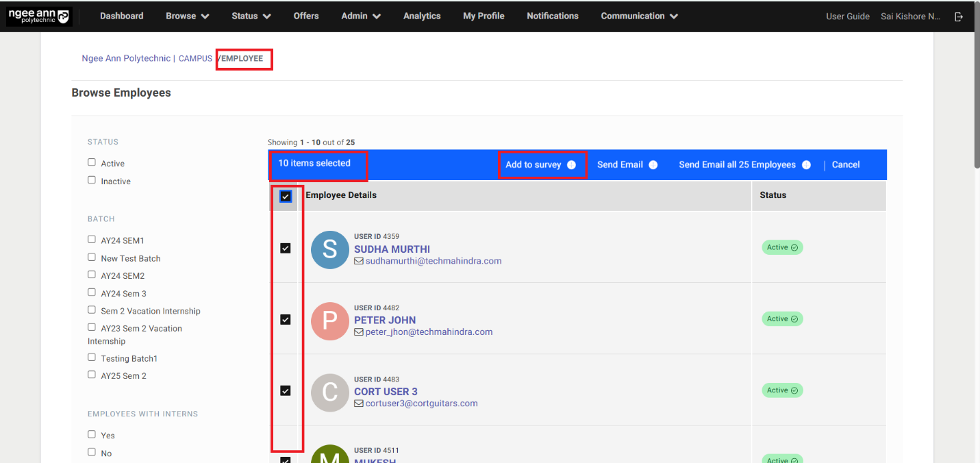Deselect Peter John's row checkbox
980x463 pixels.
[x=286, y=320]
